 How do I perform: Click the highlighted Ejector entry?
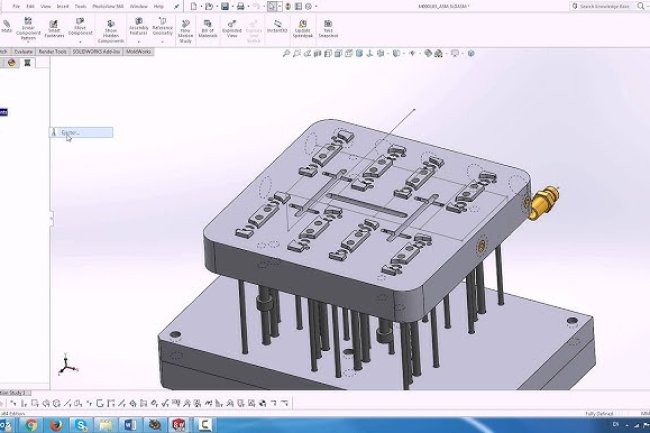click(x=81, y=133)
